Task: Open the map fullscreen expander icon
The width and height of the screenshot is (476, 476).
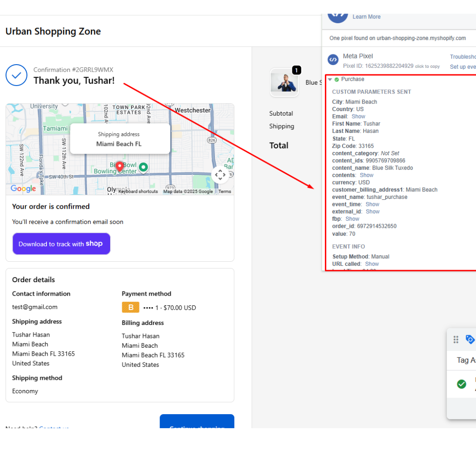Action: 220,174
